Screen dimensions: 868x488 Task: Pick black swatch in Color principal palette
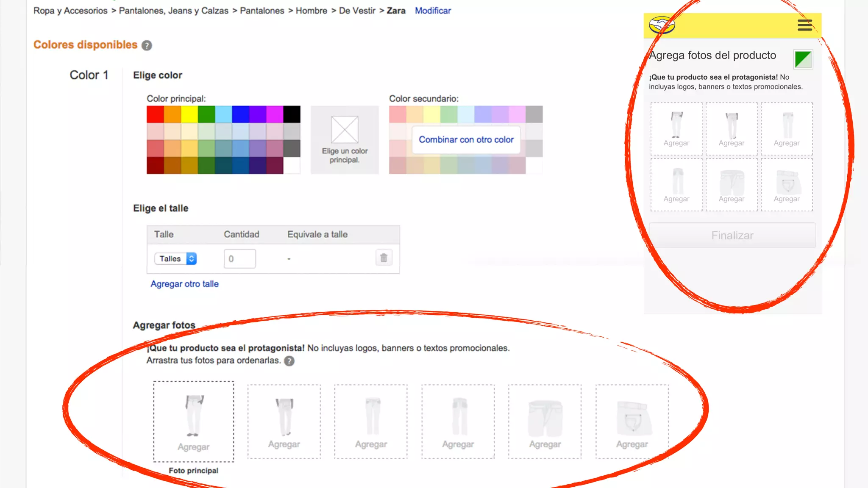[292, 114]
